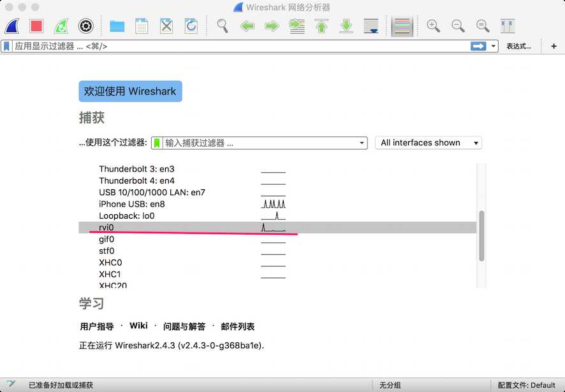The height and width of the screenshot is (392, 565).
Task: Start capturing packets with the shark fin icon
Action: (x=12, y=26)
